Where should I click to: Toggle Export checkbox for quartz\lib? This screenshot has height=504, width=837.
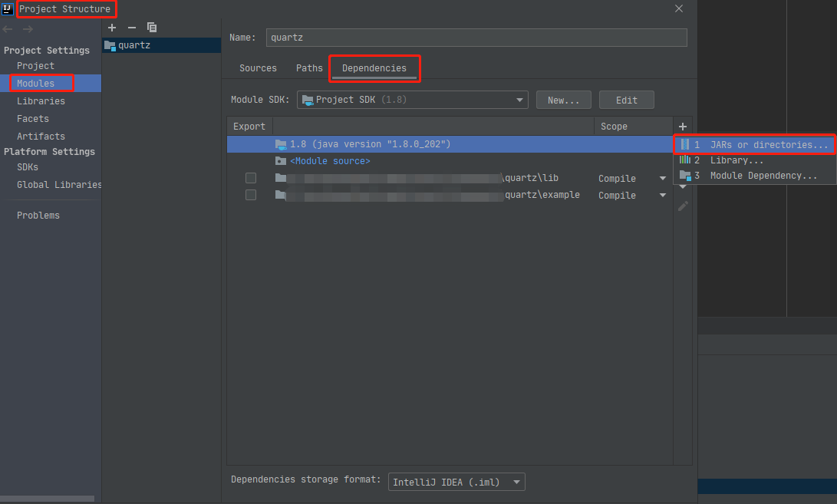coord(250,178)
